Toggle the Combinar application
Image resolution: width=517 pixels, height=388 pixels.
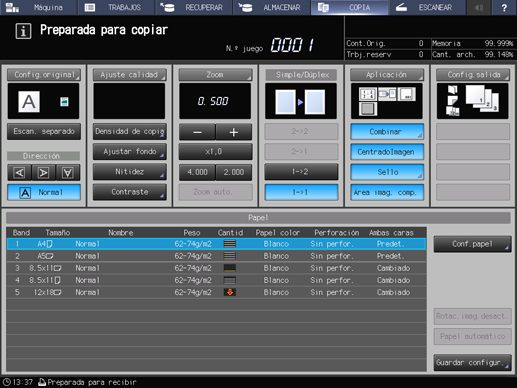coord(387,132)
